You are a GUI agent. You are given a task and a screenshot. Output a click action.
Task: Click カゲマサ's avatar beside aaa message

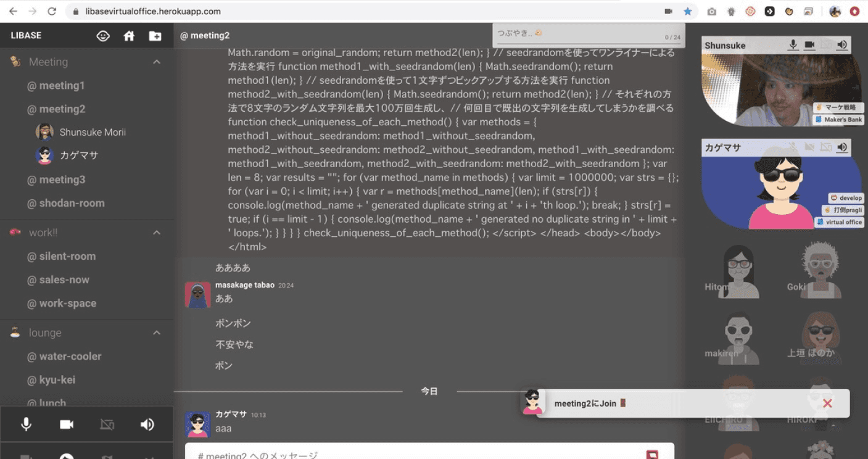(x=197, y=424)
